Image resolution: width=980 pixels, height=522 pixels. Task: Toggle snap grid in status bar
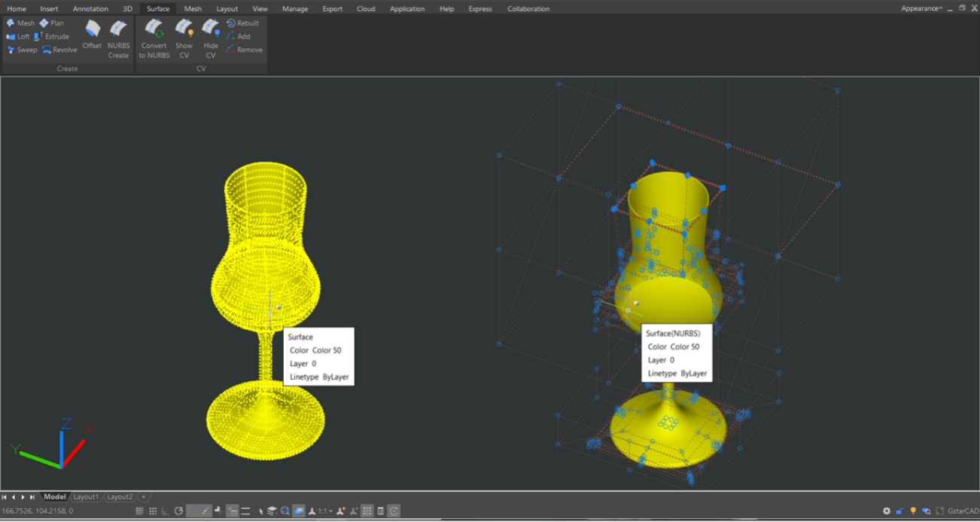139,510
